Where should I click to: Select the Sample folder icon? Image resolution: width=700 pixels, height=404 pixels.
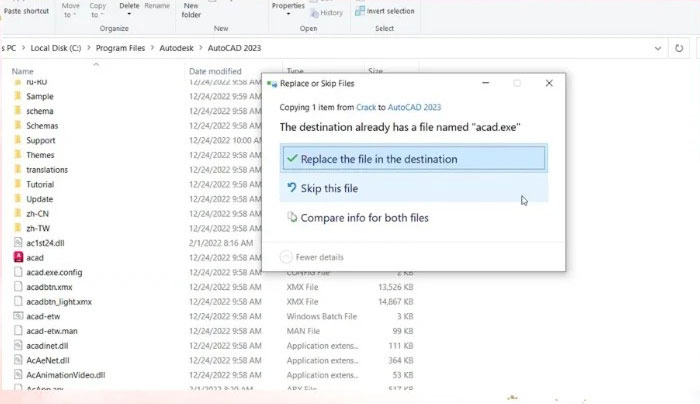(x=18, y=96)
